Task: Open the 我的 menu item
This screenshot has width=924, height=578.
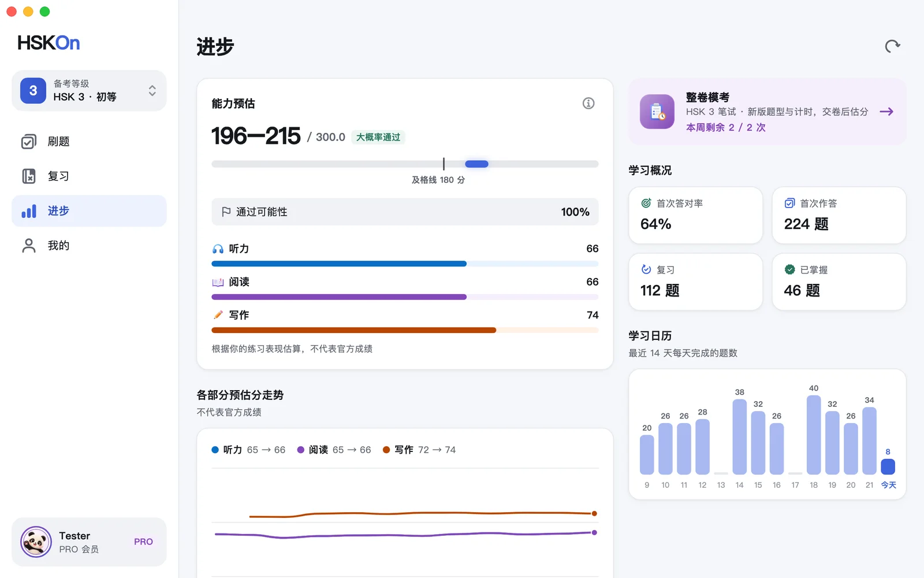Action: click(89, 246)
